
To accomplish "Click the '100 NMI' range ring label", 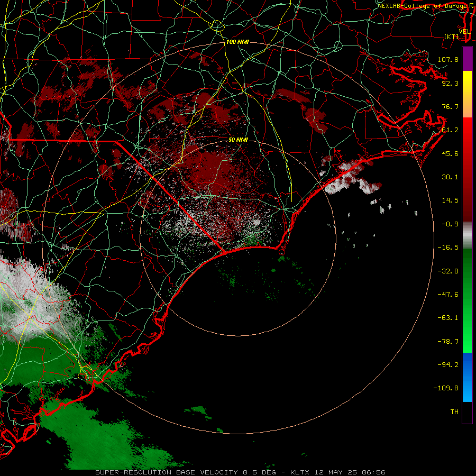I will pos(237,42).
